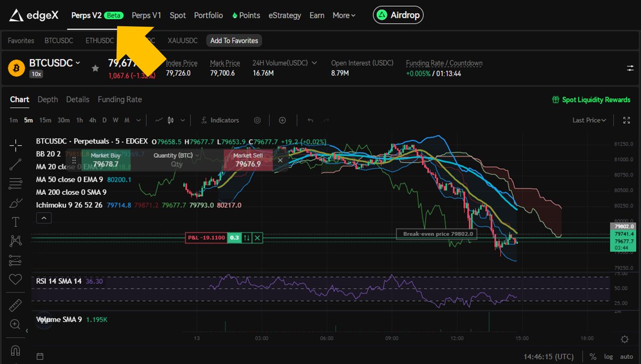This screenshot has width=641, height=364.
Task: Click the heart favorites icon in the drawing toolbar
Action: 15,279
